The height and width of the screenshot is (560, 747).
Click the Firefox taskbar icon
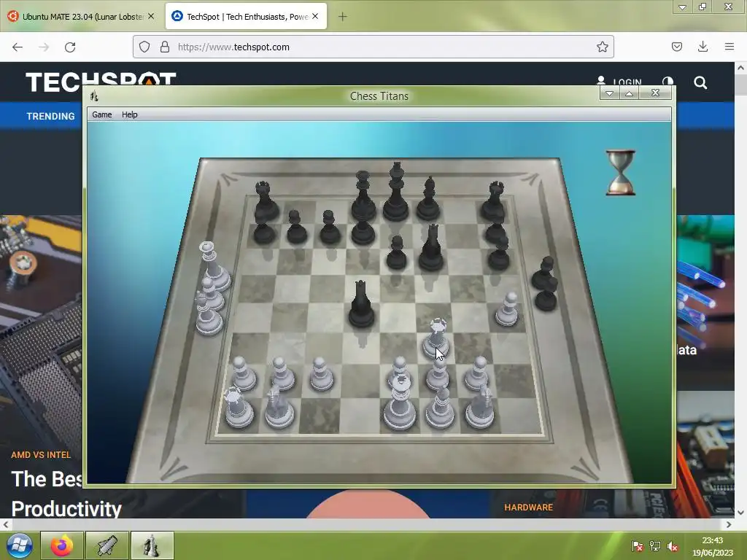[62, 545]
